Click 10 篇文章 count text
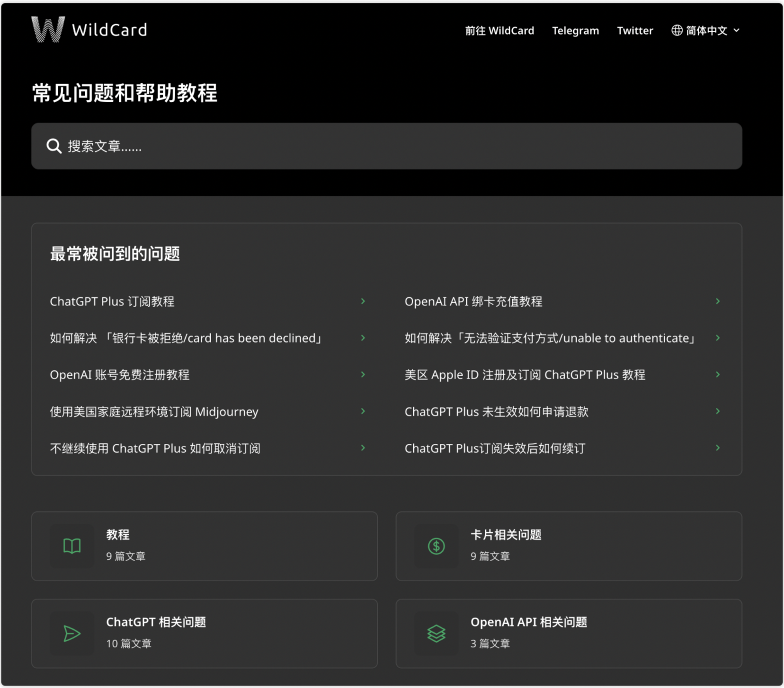The width and height of the screenshot is (784, 688). [129, 644]
